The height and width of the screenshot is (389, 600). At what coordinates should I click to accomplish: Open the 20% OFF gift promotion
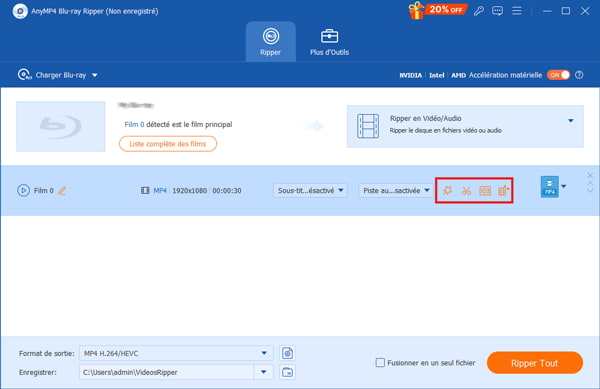click(437, 10)
